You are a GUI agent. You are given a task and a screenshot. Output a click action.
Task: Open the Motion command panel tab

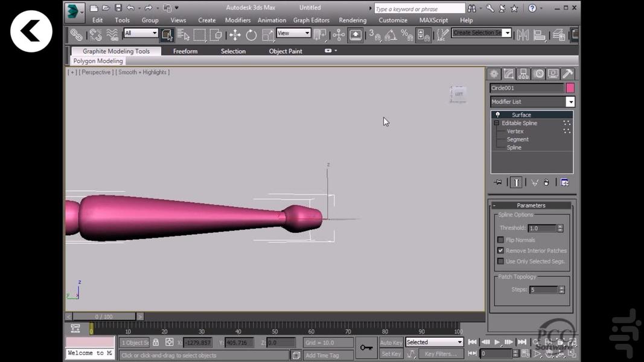tap(538, 74)
